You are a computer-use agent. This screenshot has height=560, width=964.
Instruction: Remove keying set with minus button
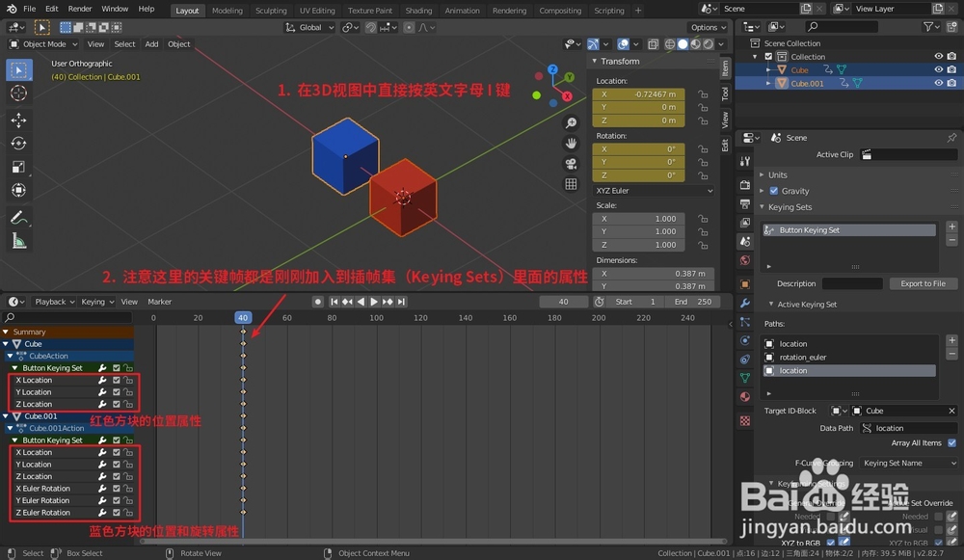tap(951, 240)
